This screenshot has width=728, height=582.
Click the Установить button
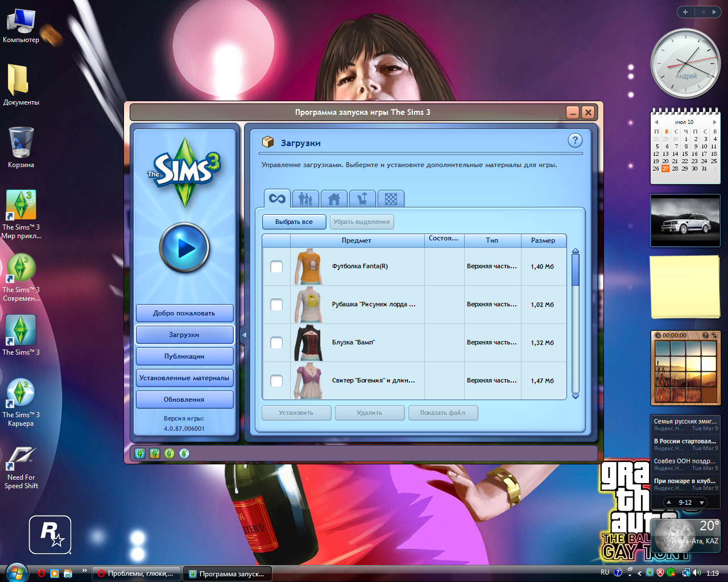click(x=296, y=413)
